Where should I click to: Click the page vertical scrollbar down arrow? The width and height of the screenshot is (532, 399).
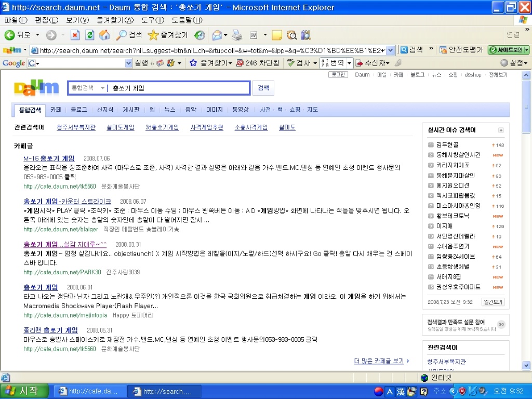point(526,366)
